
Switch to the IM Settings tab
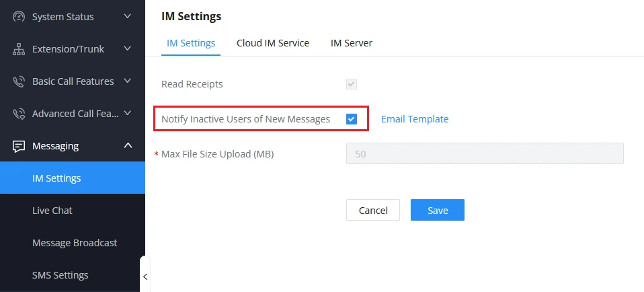click(x=191, y=43)
